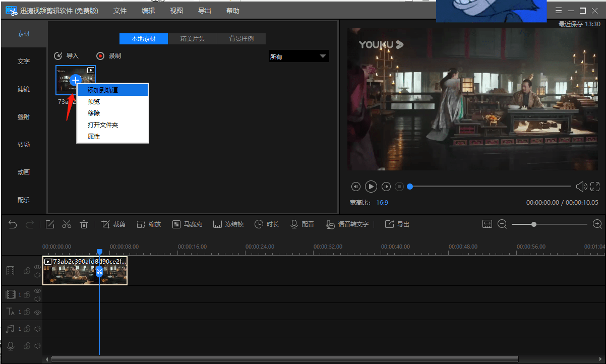Launch 语音转文字 speech-to-text

click(x=347, y=224)
